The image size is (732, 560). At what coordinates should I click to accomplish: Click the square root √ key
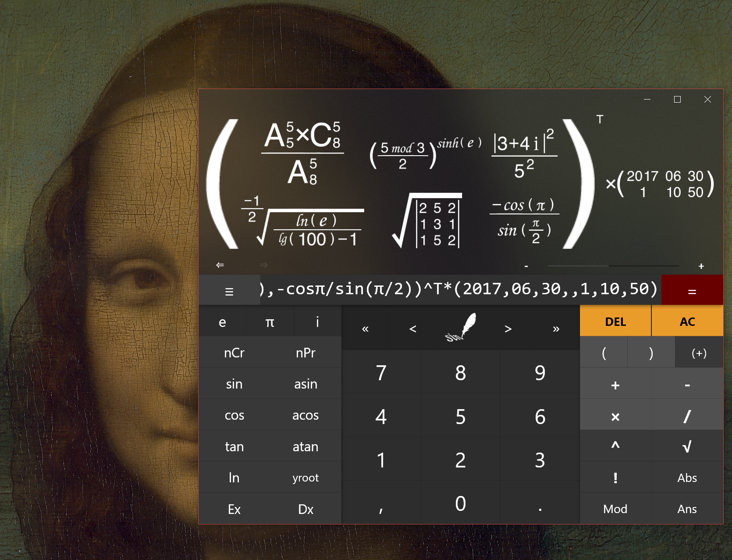tap(687, 446)
